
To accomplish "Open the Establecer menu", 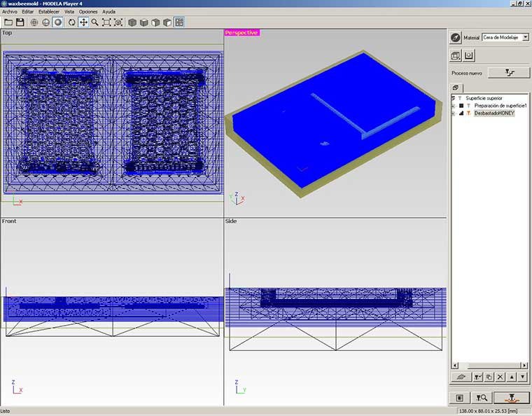I will (x=49, y=11).
